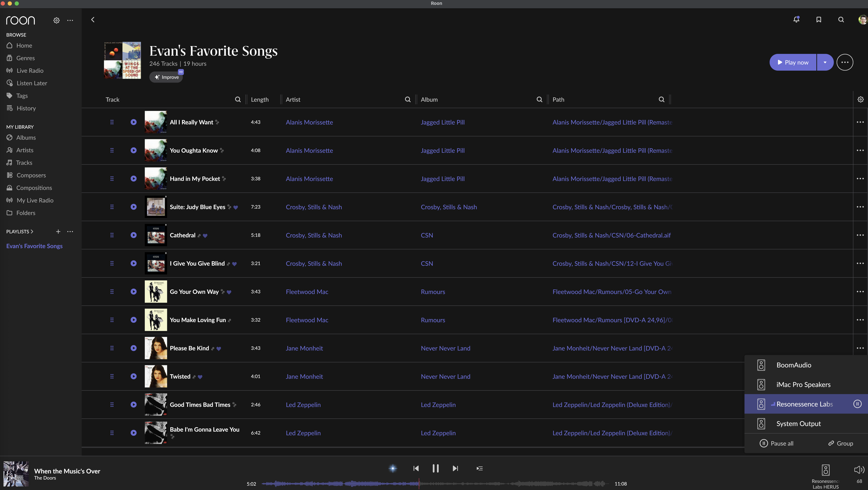The image size is (868, 490).
Task: Open more options for Suite: Judy Blue Eyes row
Action: (x=860, y=207)
